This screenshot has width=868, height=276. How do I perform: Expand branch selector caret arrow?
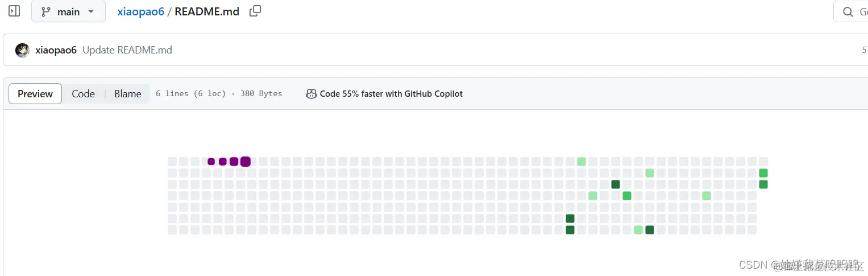91,12
